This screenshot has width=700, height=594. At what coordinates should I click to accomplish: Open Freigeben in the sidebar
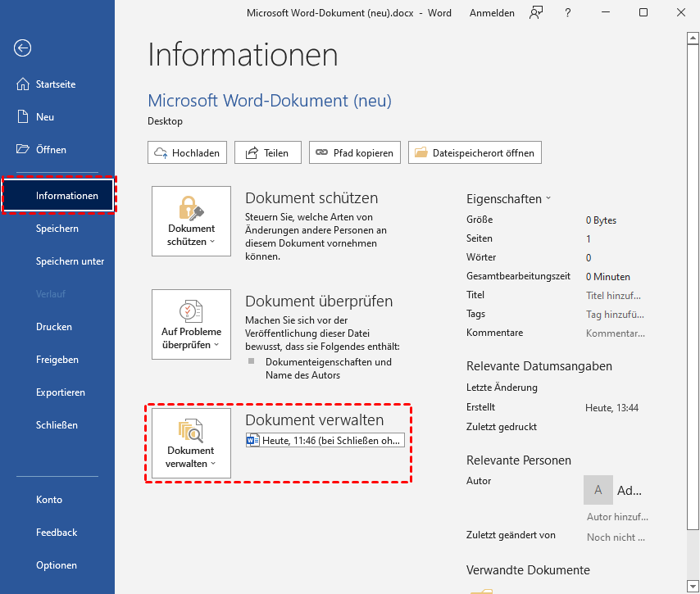[x=57, y=359]
